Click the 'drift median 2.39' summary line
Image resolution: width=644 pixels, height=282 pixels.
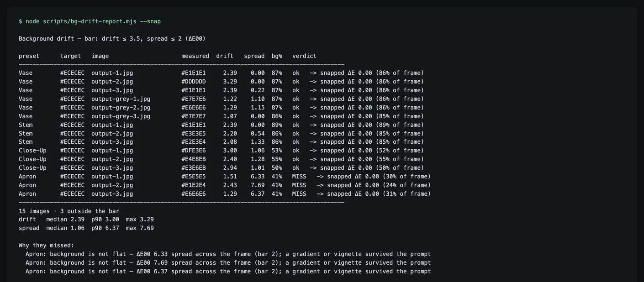pyautogui.click(x=86, y=219)
